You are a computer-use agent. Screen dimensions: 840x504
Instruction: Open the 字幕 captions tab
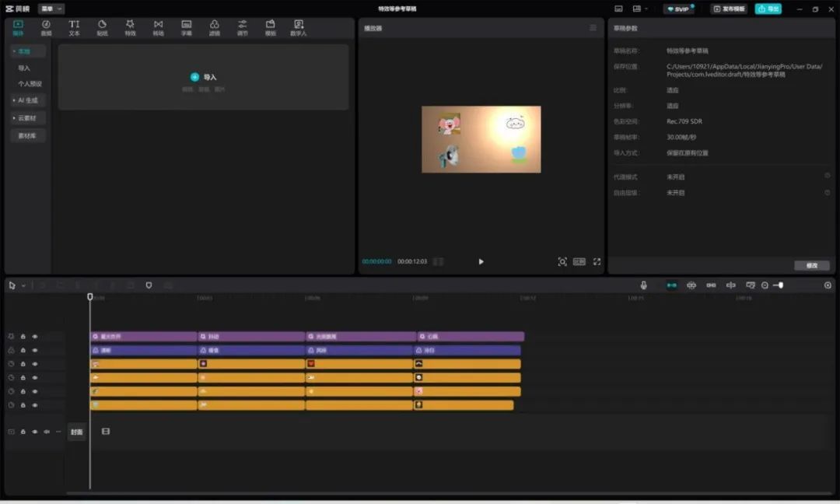[x=187, y=28]
